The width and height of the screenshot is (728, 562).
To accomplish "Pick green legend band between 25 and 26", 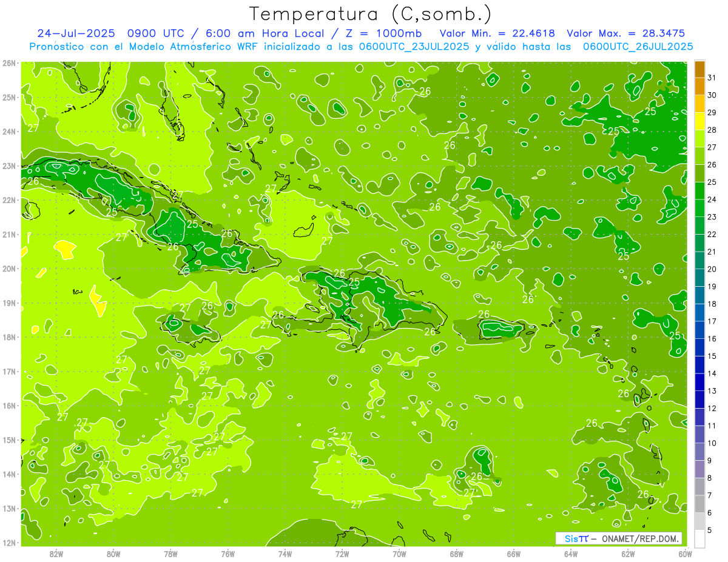I will 699,173.
